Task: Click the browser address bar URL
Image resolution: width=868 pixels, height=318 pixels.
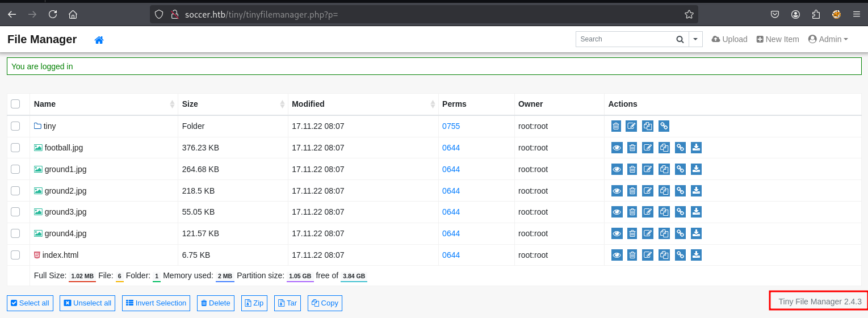Action: pyautogui.click(x=261, y=14)
